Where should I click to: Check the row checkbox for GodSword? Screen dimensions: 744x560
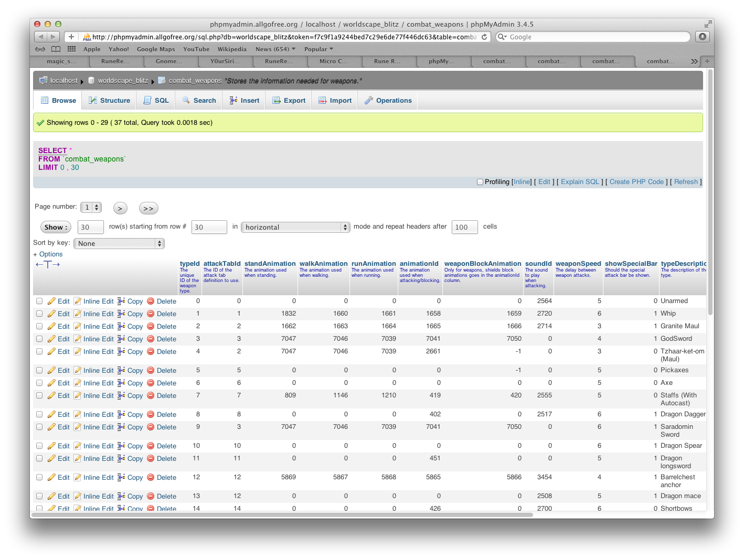point(39,339)
